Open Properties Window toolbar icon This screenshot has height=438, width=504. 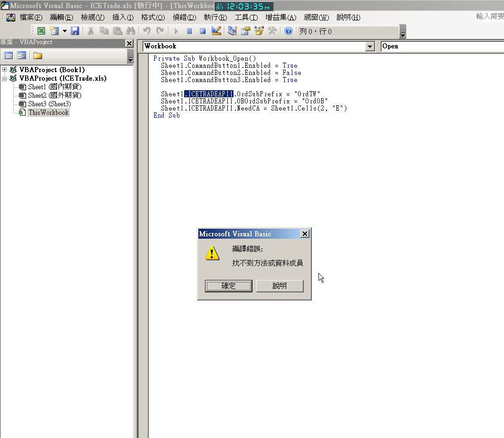(x=245, y=31)
